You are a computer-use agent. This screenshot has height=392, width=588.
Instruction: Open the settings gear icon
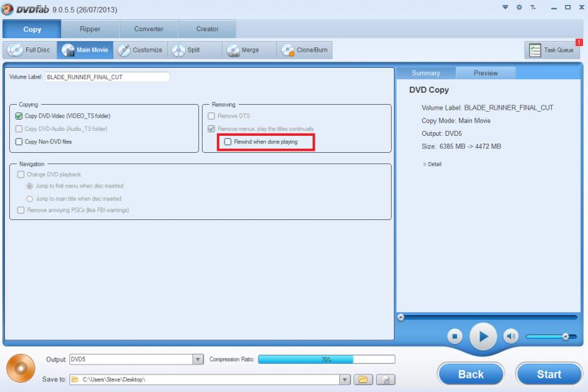coord(519,7)
